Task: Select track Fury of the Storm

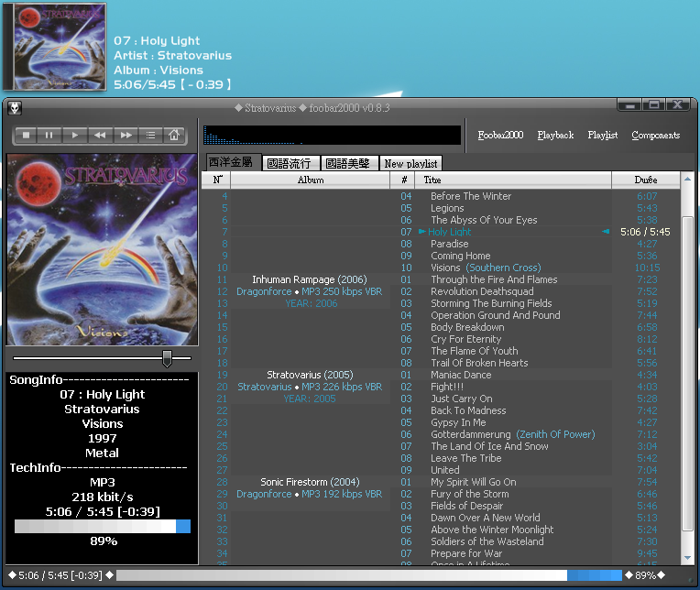Action: [x=469, y=494]
